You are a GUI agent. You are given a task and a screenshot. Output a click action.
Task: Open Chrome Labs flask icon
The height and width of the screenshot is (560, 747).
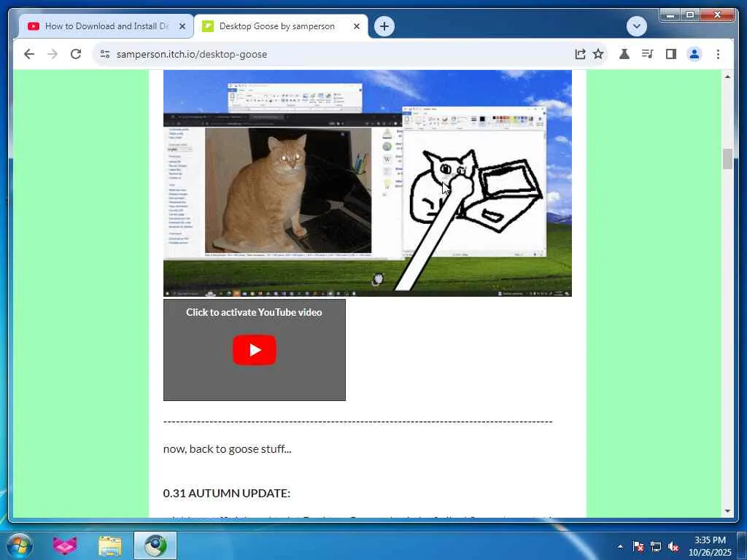pos(624,54)
